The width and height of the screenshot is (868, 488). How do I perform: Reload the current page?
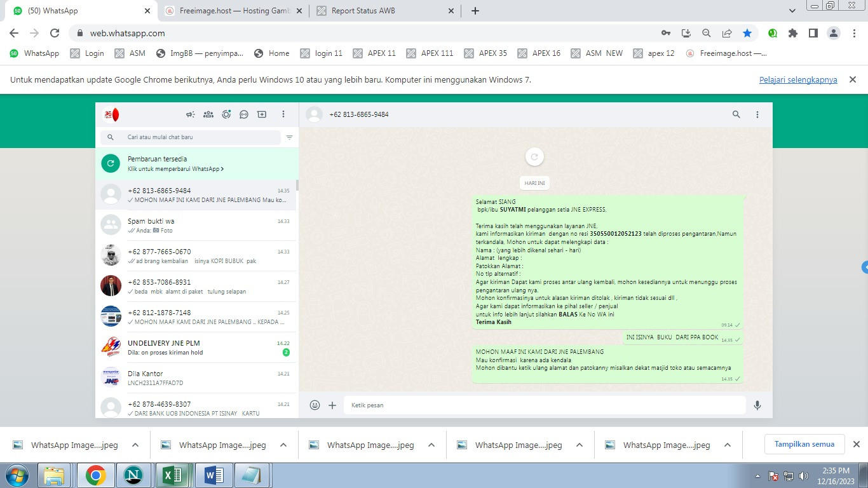click(x=55, y=33)
